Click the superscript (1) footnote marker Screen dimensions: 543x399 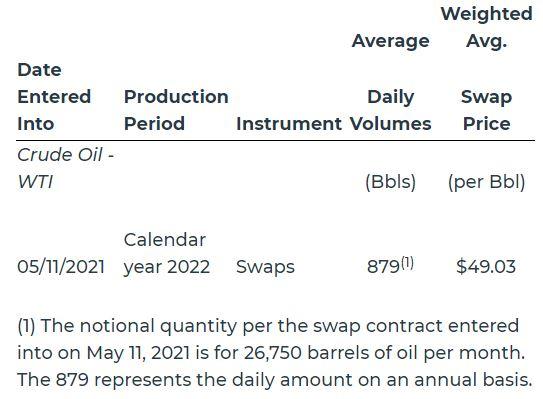[x=407, y=263]
